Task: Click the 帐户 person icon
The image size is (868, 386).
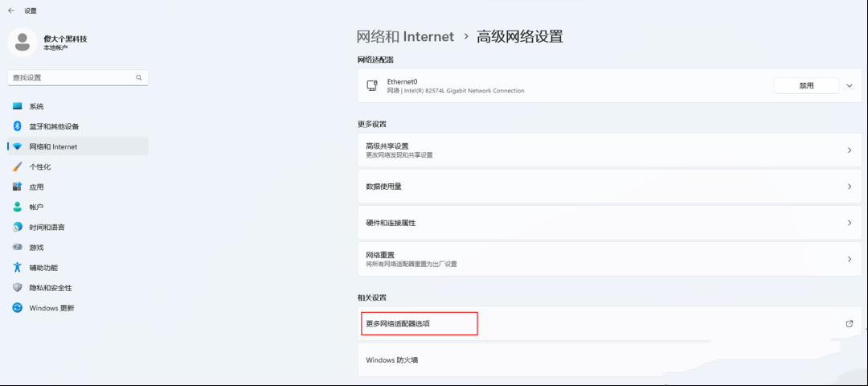Action: click(17, 207)
